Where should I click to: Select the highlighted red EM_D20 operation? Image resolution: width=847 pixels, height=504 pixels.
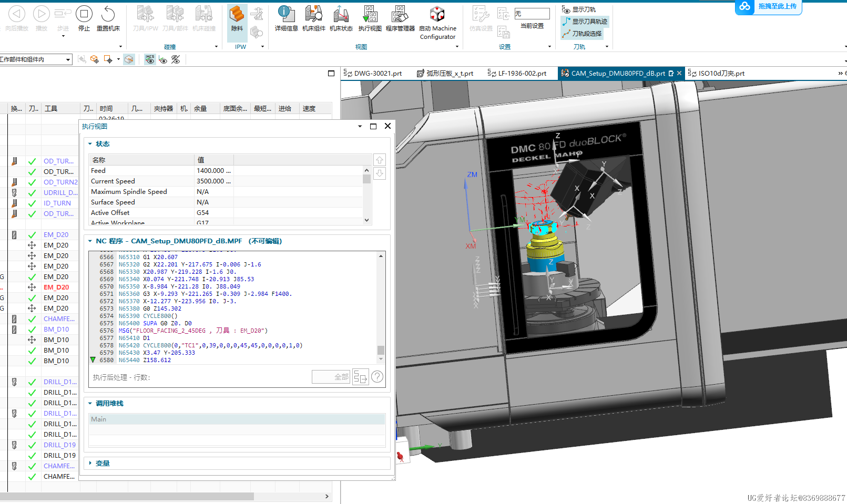coord(56,287)
